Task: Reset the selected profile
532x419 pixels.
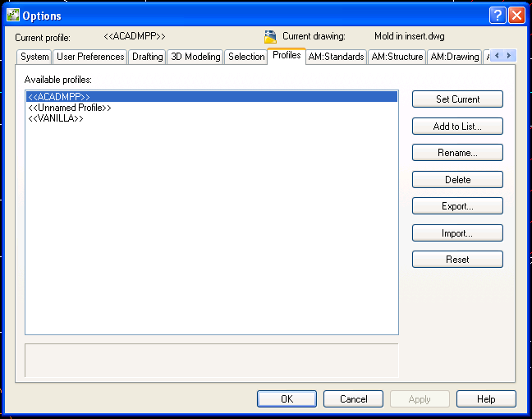Action: [457, 260]
